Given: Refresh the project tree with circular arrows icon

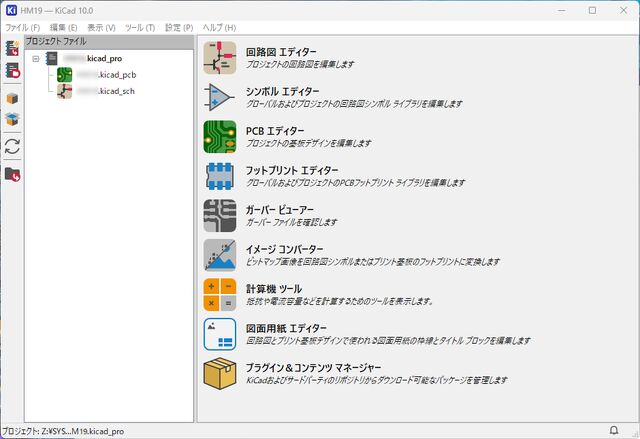Looking at the screenshot, I should click(x=12, y=146).
